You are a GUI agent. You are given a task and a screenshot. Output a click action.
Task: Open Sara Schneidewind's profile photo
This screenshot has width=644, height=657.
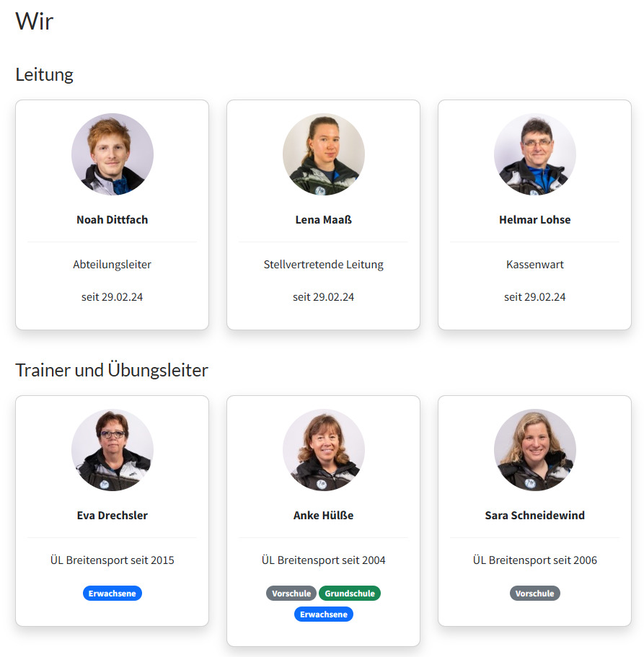pyautogui.click(x=534, y=450)
